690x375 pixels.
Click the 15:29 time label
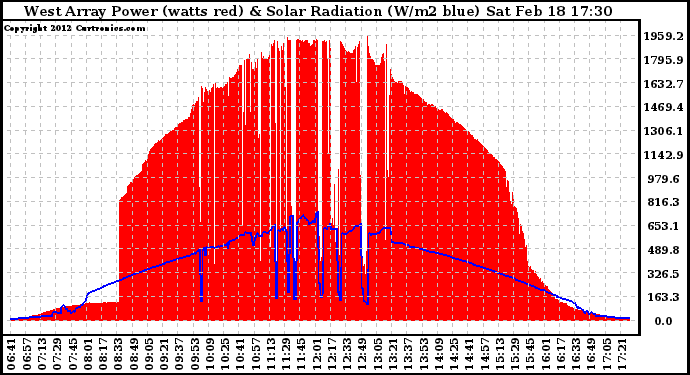point(515,354)
